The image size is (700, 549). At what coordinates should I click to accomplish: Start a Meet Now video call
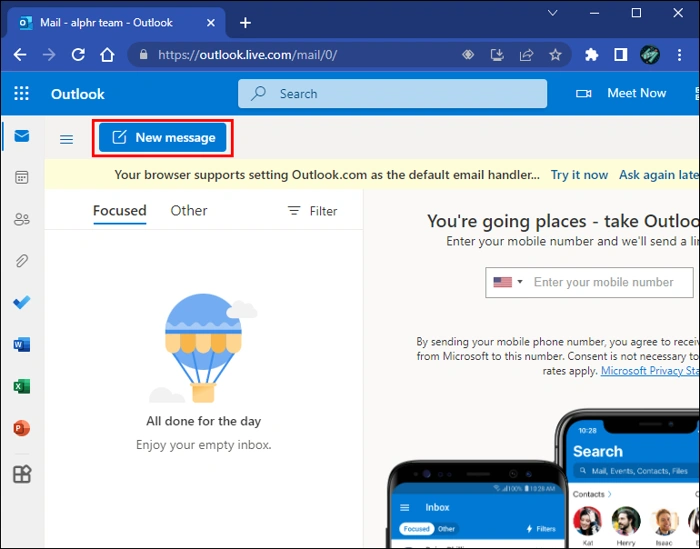coord(621,93)
